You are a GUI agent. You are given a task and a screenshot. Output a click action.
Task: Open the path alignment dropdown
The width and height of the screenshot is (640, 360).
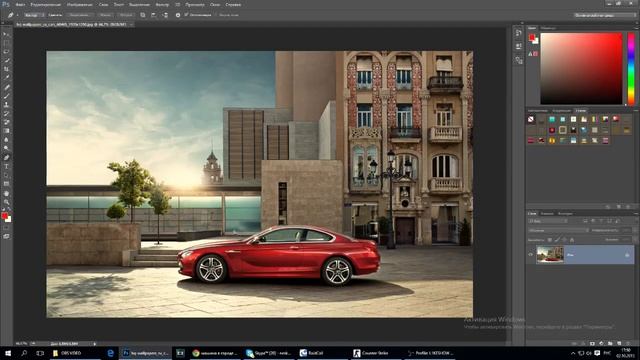153,15
